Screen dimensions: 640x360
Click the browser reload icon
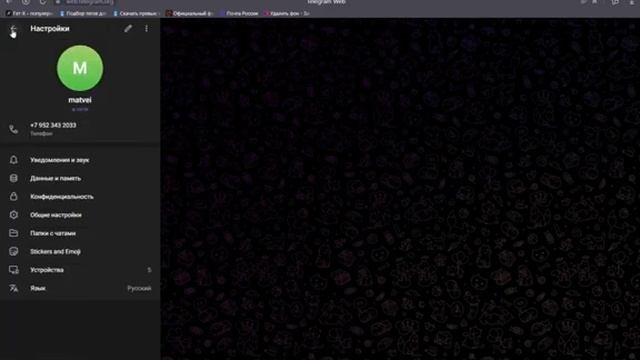42,2
